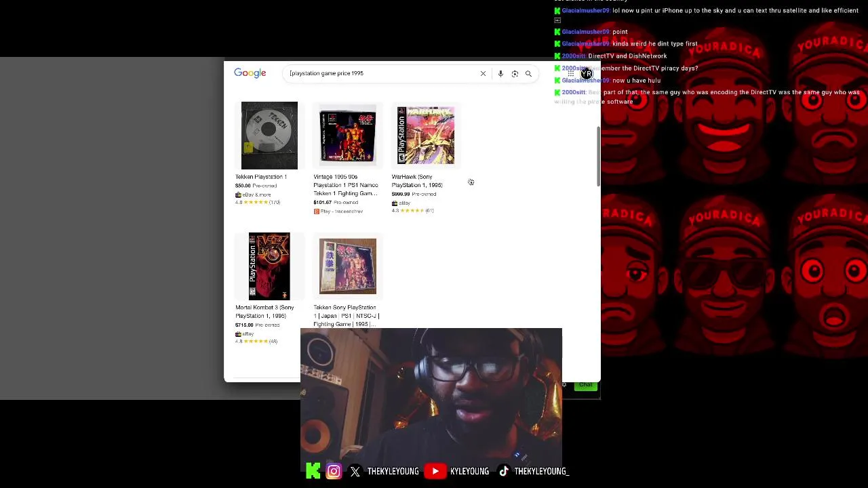The image size is (868, 488).
Task: Click the green Chat button
Action: click(585, 385)
